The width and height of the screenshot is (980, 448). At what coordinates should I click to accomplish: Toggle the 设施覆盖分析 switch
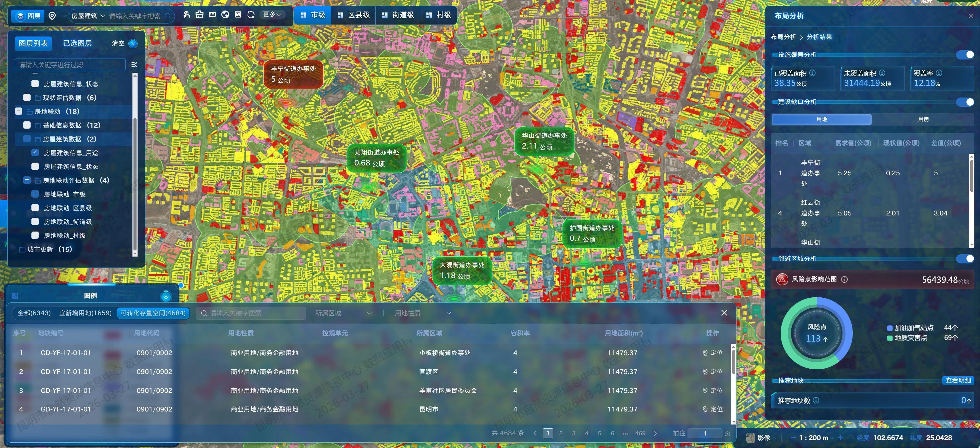click(x=965, y=54)
